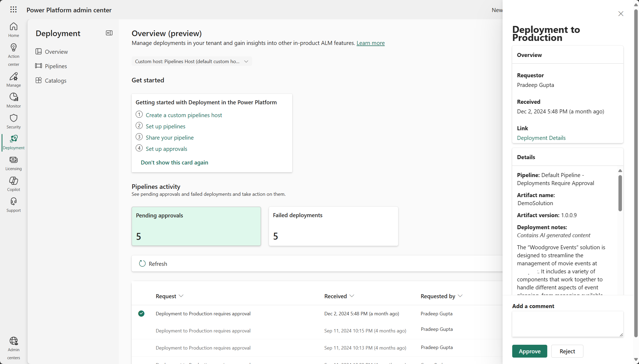Select the Failed deployments card
Image resolution: width=639 pixels, height=364 pixels.
(333, 226)
